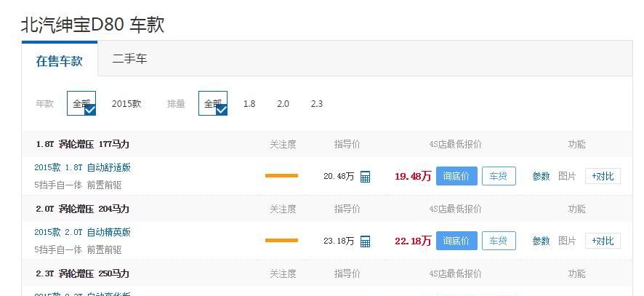644x296 pixels.
Task: Toggle the 年款 全部 checked filter
Action: (x=81, y=103)
